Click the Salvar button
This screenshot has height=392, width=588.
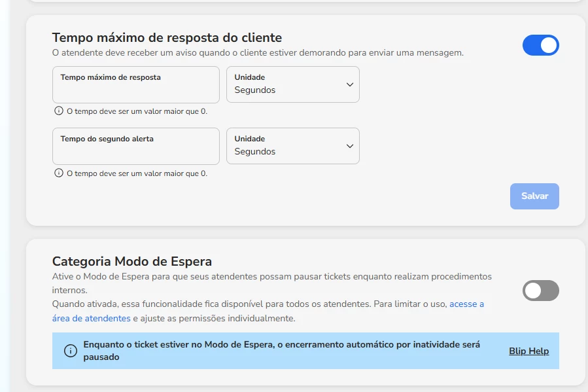click(534, 196)
